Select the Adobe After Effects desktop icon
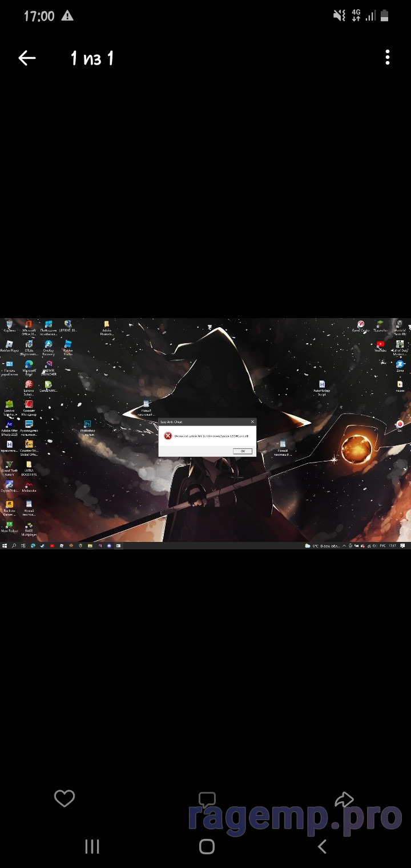 (10, 428)
